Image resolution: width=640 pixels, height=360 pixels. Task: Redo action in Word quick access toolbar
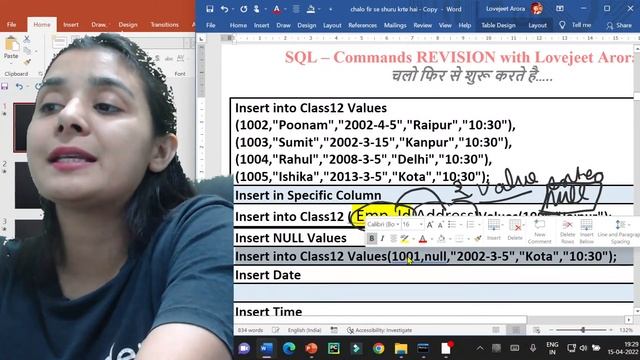[x=244, y=9]
